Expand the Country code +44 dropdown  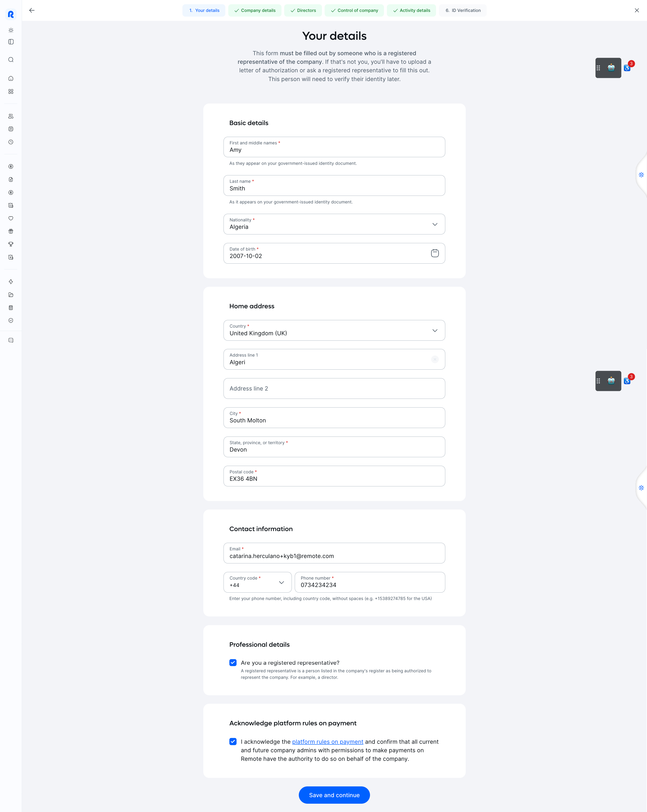click(x=257, y=582)
